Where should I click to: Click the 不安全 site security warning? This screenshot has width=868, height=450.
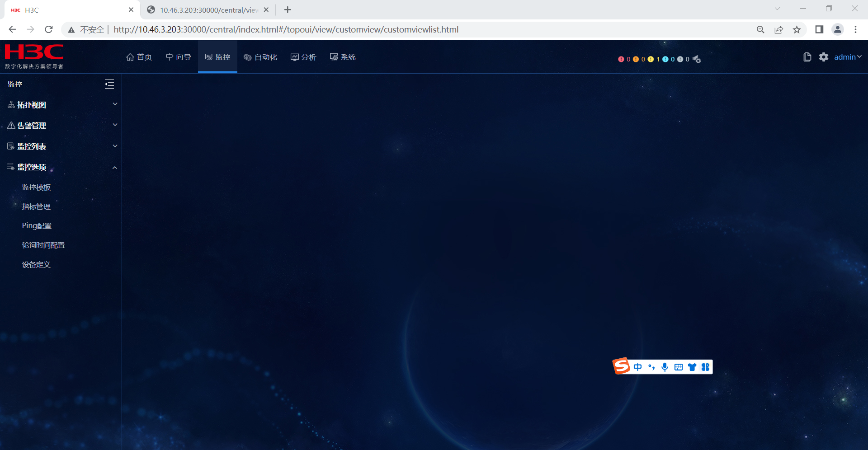86,29
